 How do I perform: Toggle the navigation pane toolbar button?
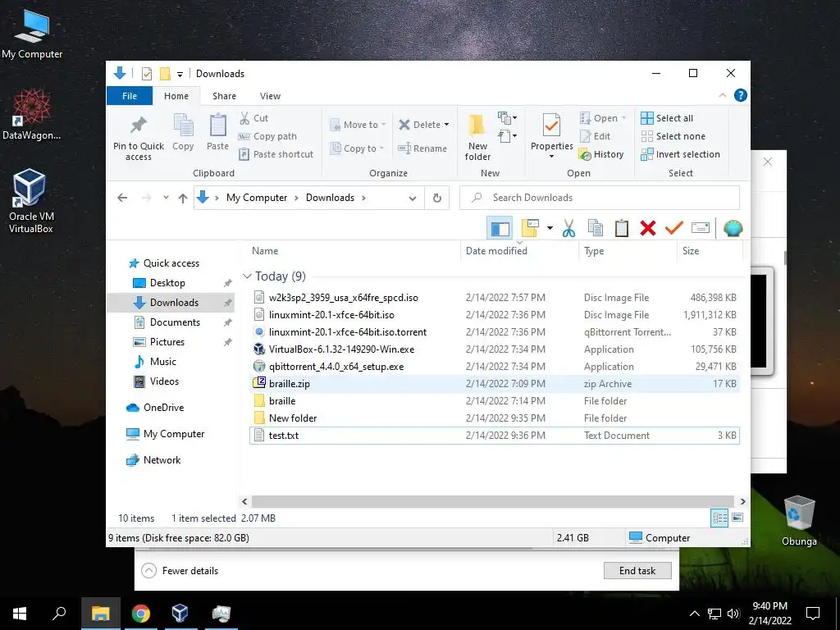coord(500,228)
